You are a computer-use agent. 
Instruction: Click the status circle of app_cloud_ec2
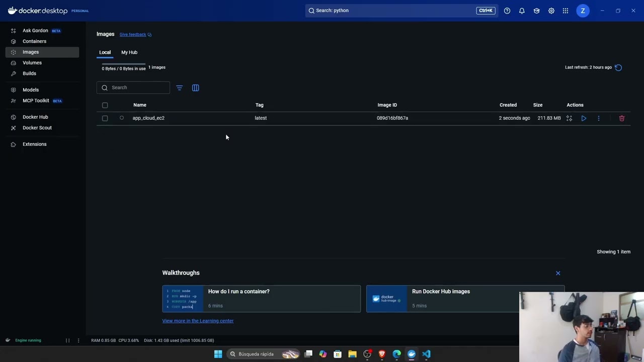122,118
